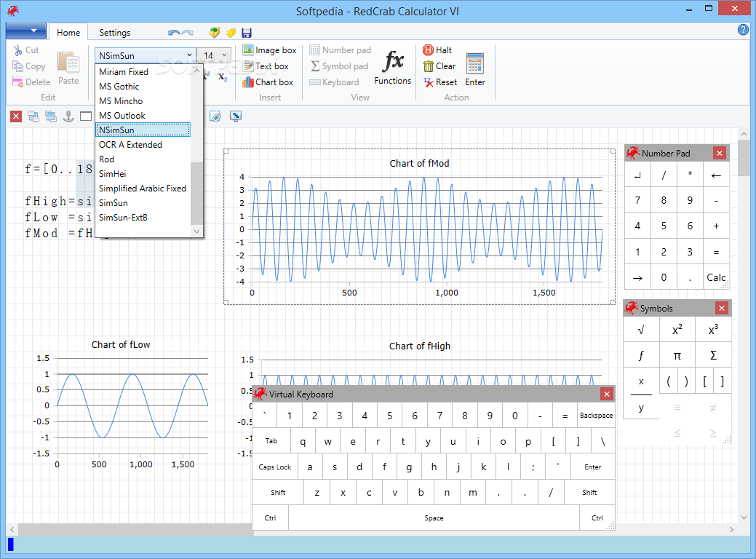Screen dimensions: 756x559
Task: Switch to the Home ribbon tab
Action: coord(68,32)
